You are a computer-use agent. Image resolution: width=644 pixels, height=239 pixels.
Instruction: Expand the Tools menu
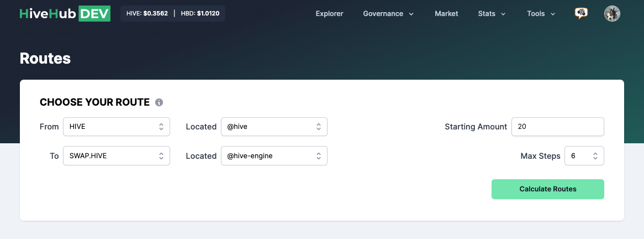click(x=541, y=14)
